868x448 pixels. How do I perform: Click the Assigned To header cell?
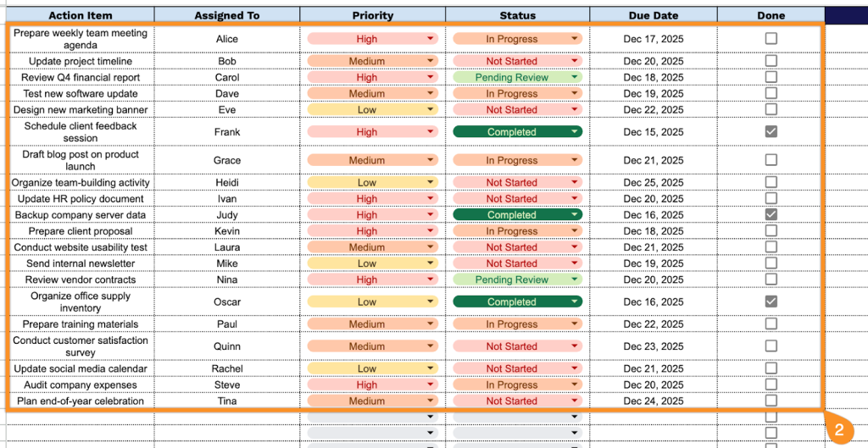[x=227, y=15]
